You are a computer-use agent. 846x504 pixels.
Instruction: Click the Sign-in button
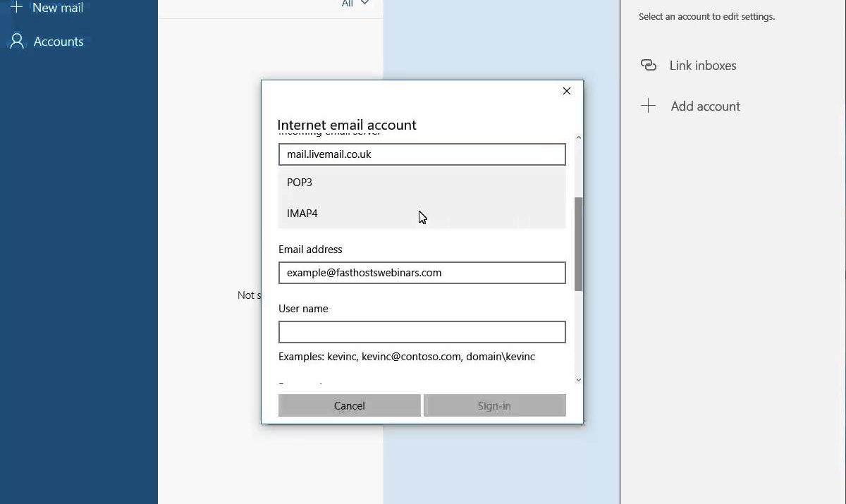pyautogui.click(x=494, y=405)
